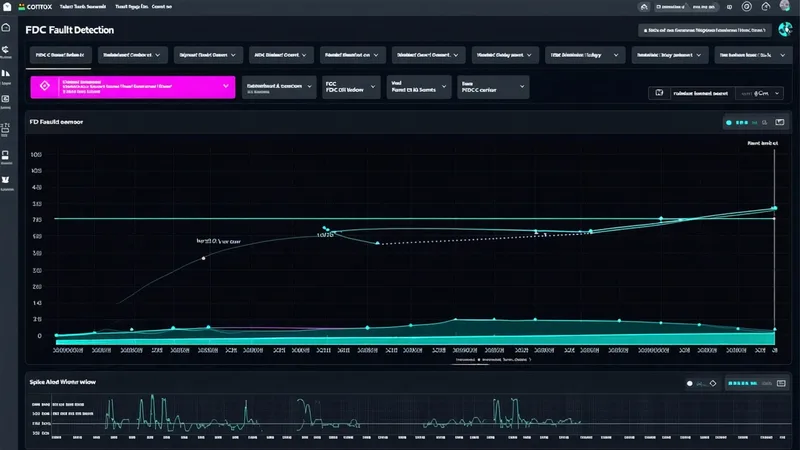Click the 'FDC Fault Detection' page title
The height and width of the screenshot is (450, 800).
coord(70,30)
